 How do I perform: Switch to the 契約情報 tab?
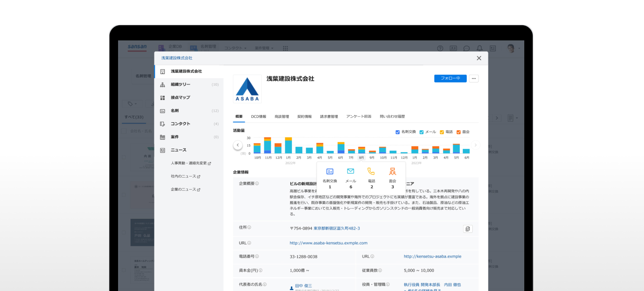pos(304,117)
